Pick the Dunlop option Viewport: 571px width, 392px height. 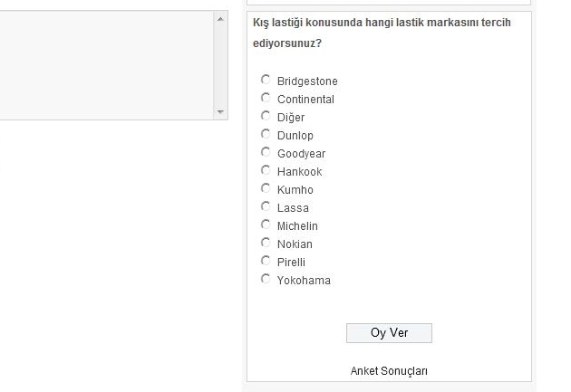point(266,134)
